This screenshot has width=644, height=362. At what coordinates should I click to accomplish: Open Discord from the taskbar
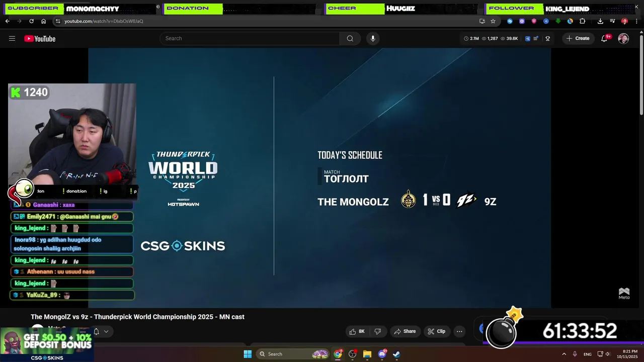click(382, 354)
